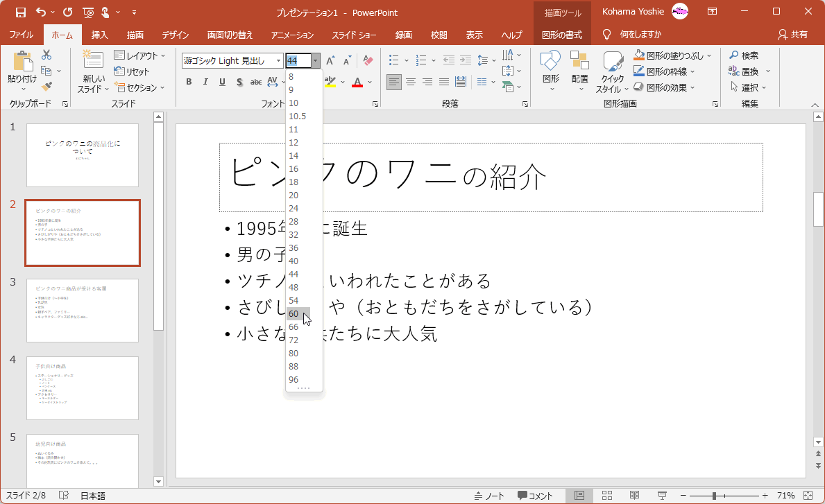Click the Format Painter brush icon
This screenshot has width=825, height=504.
pos(46,87)
